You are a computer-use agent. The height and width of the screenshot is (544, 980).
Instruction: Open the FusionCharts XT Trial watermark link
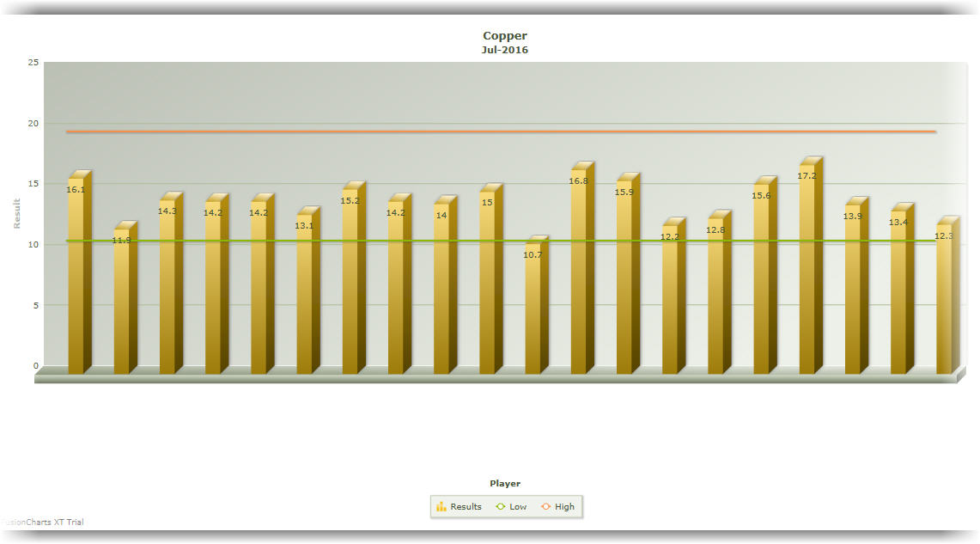pyautogui.click(x=41, y=522)
